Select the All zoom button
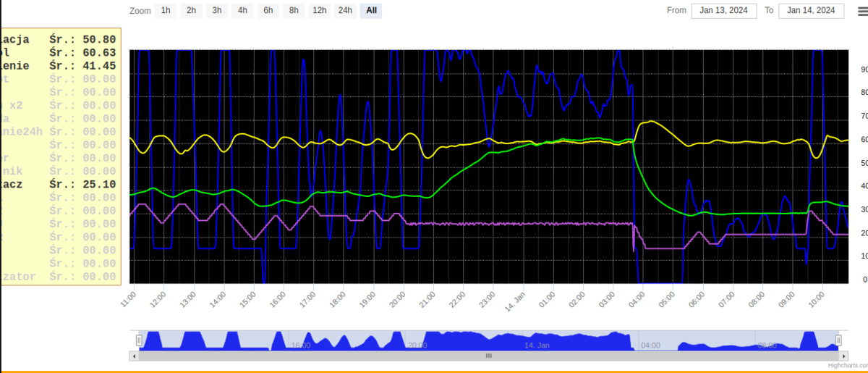Viewport: 868px width, 373px height. (x=371, y=11)
